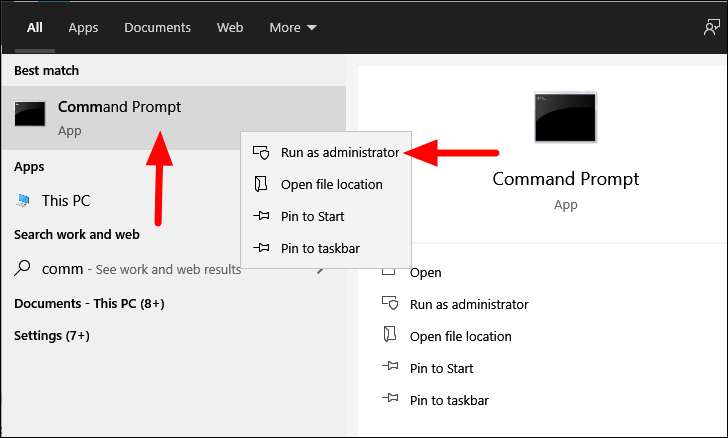The height and width of the screenshot is (438, 728).
Task: Click file location icon in preview pane
Action: click(390, 334)
